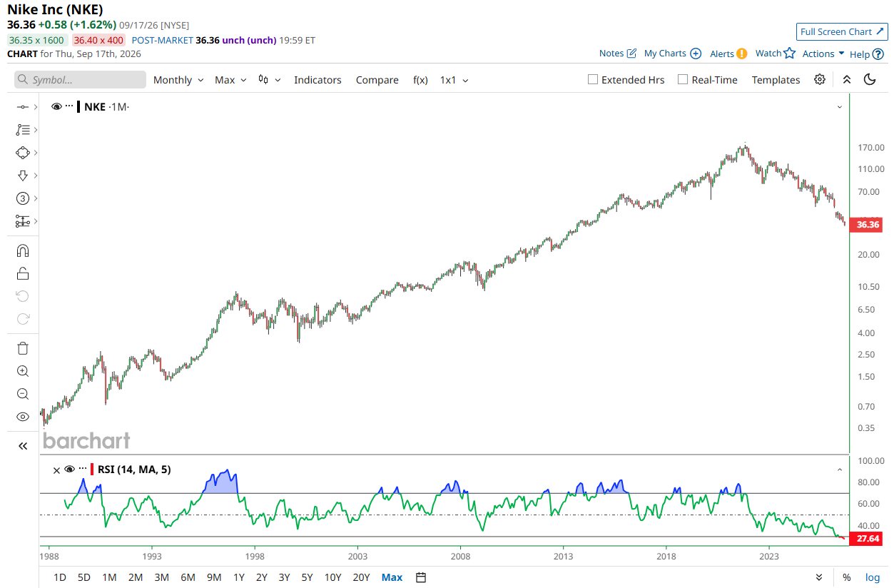The width and height of the screenshot is (894, 588).
Task: Open the Templates menu
Action: coord(776,80)
